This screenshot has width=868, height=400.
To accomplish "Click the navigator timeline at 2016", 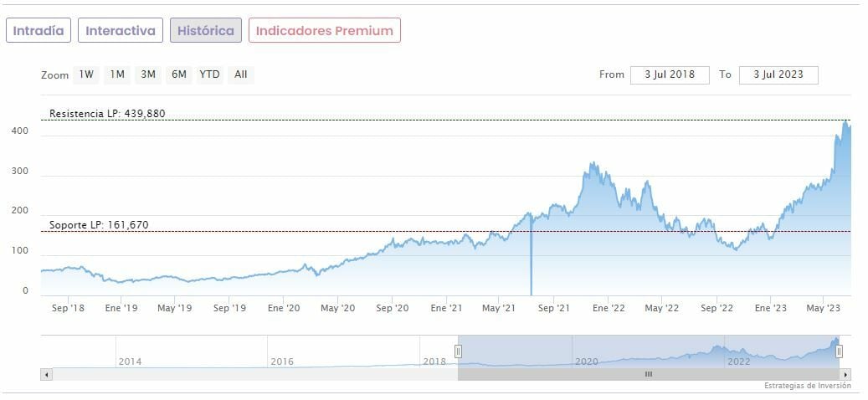I will tap(282, 362).
